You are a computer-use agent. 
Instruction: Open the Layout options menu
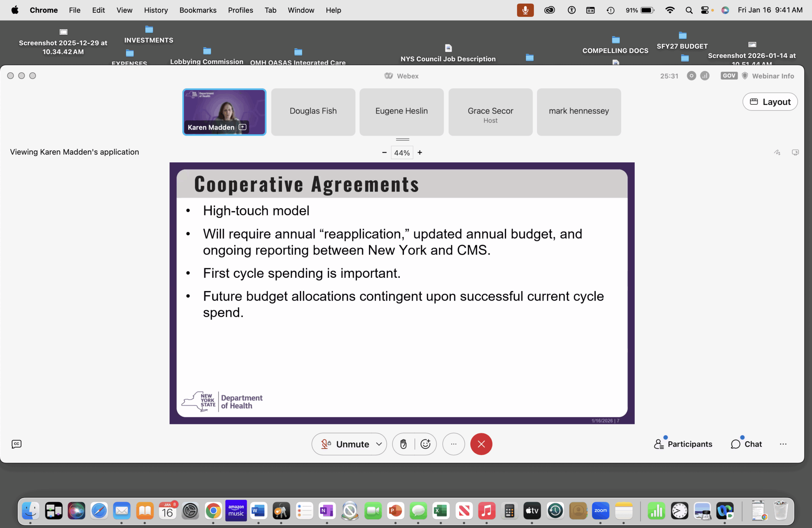pyautogui.click(x=770, y=102)
